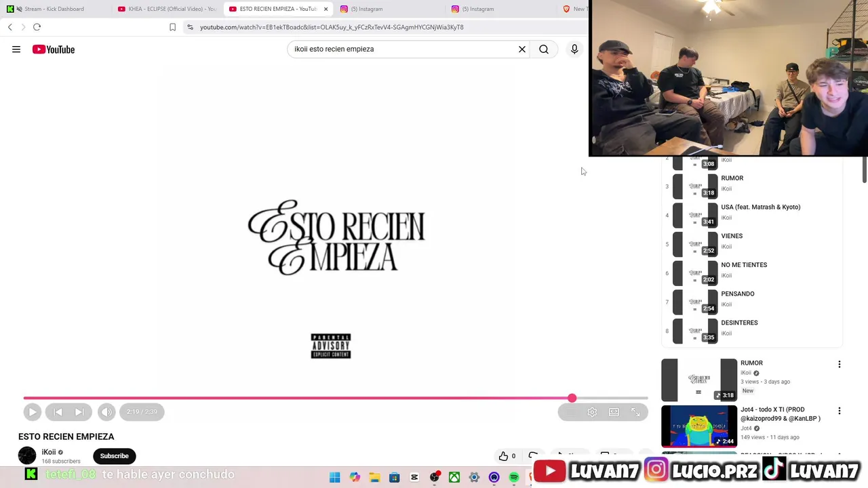This screenshot has width=868, height=488.
Task: Go to the YouTube home logo
Action: tap(54, 49)
